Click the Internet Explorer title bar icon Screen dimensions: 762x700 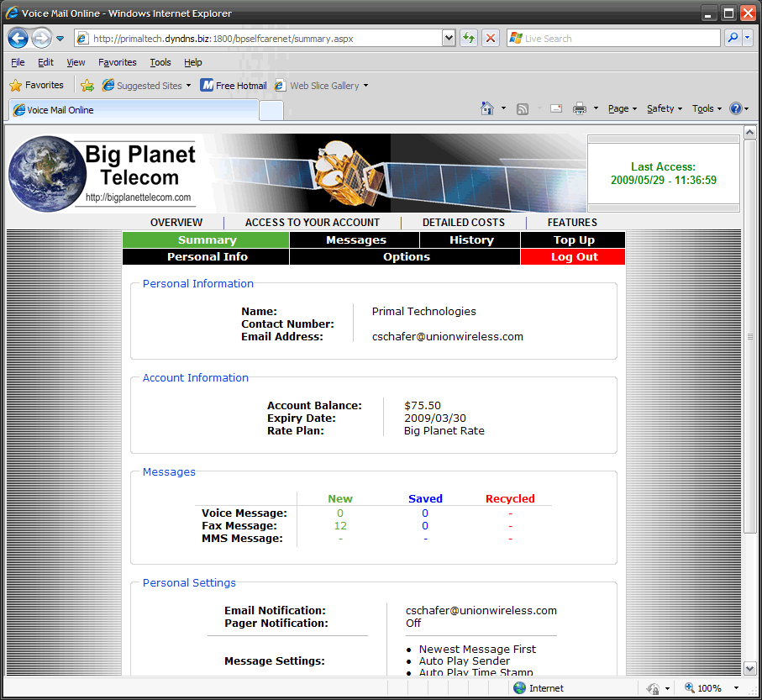pyautogui.click(x=12, y=13)
